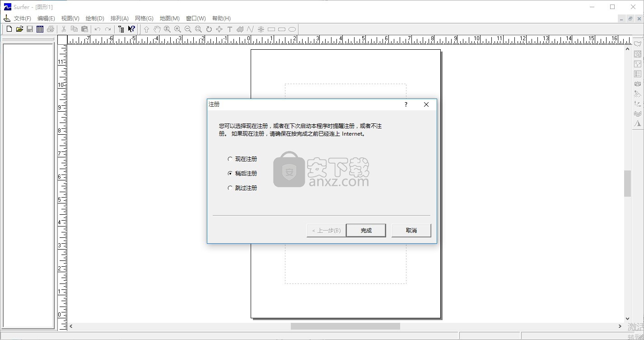This screenshot has height=340, width=644.
Task: Open the 编辑(E) menu
Action: [46, 19]
